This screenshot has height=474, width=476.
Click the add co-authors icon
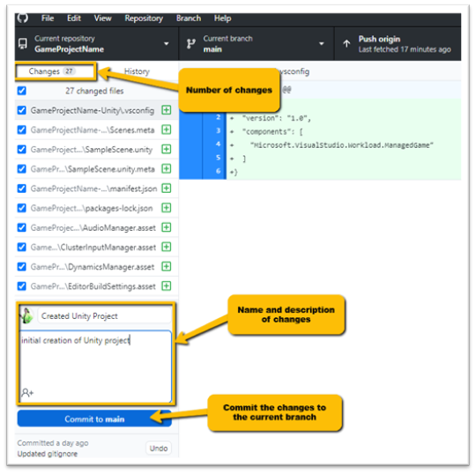coord(27,393)
